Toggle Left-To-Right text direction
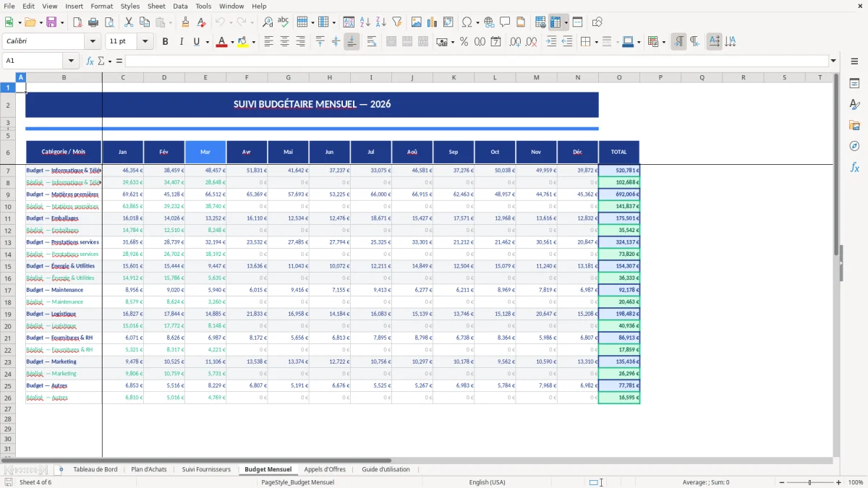This screenshot has width=868, height=488. pos(678,42)
